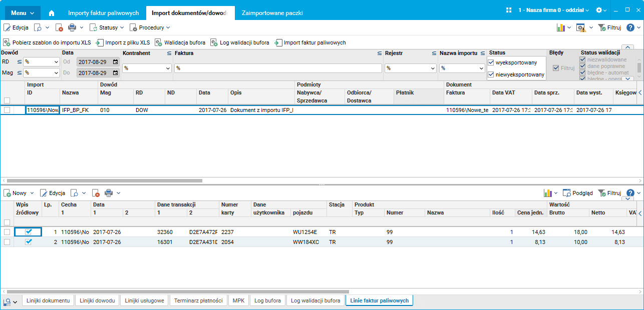Click the settings warning window icon
This screenshot has height=310, width=644.
[x=581, y=27]
